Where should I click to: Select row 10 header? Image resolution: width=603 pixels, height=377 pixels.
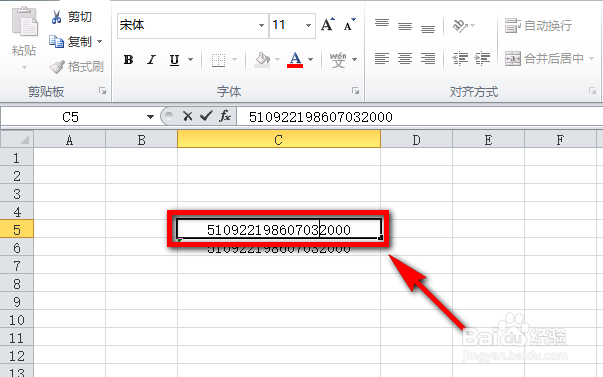pyautogui.click(x=17, y=320)
